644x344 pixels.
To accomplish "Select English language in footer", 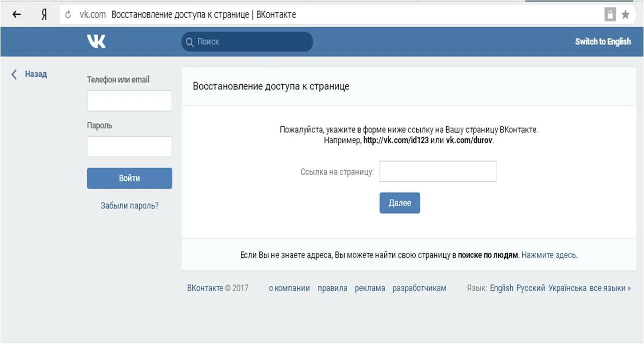I will click(x=502, y=288).
